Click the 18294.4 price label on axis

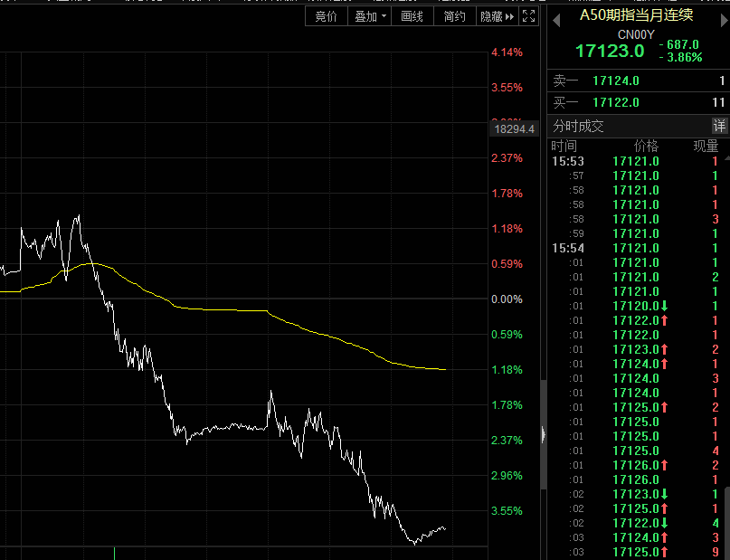tap(514, 129)
